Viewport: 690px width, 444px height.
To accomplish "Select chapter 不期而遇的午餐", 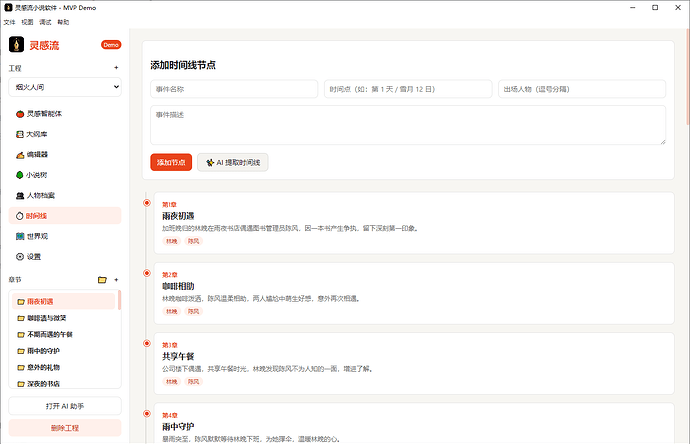I will click(63, 334).
